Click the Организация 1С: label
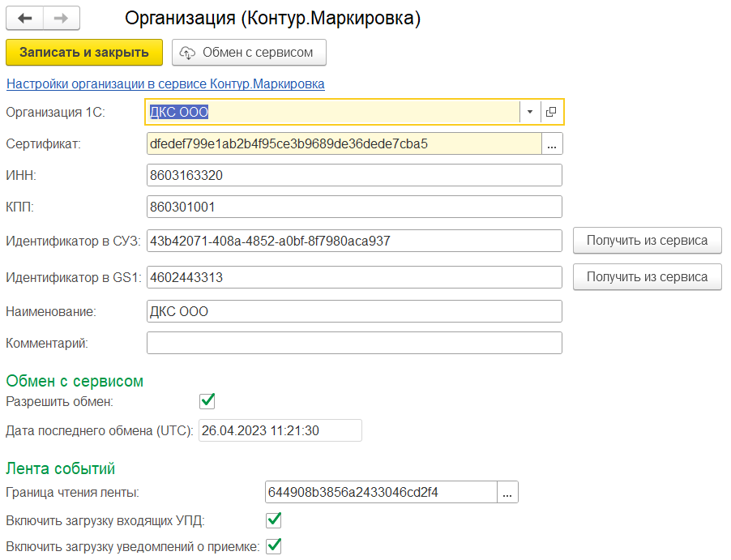The width and height of the screenshot is (731, 560). [55, 113]
